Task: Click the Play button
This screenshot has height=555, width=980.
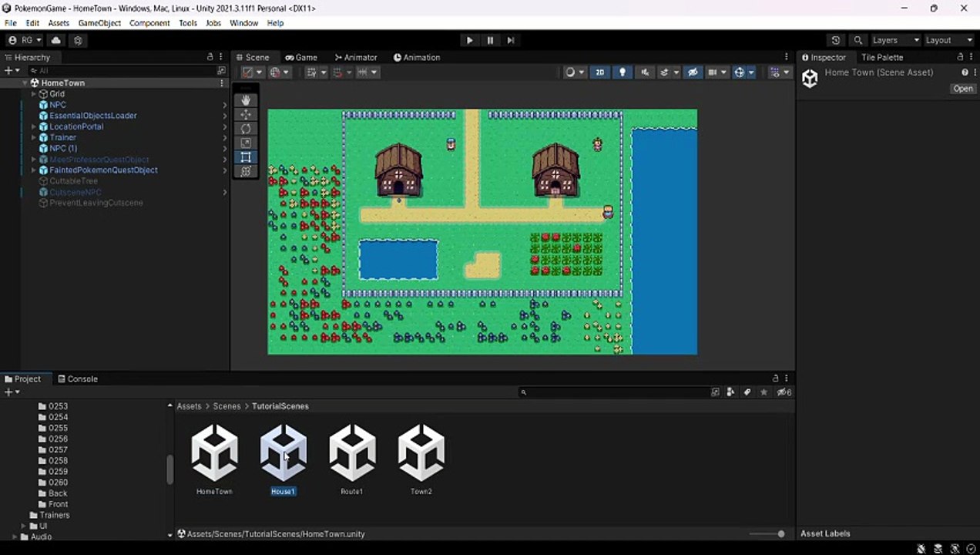Action: (x=469, y=40)
